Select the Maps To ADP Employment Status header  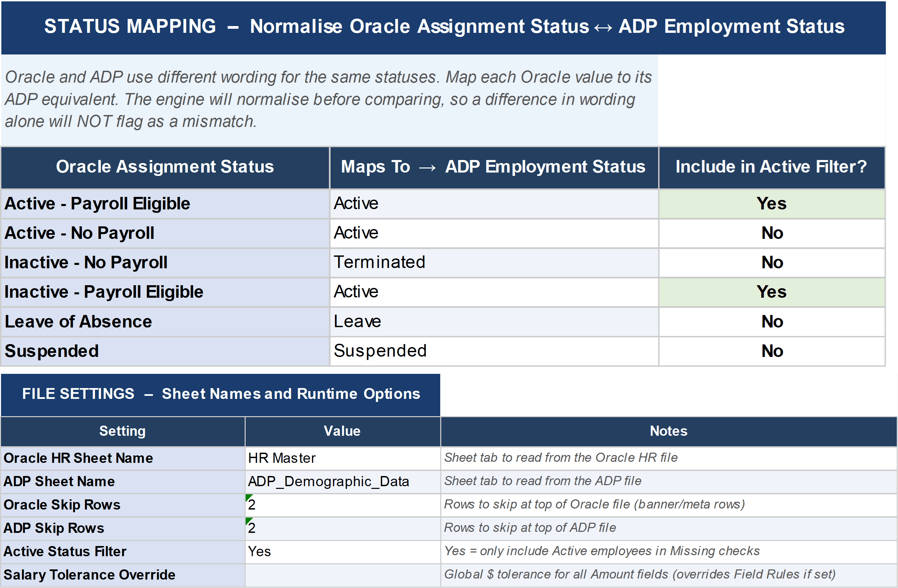(494, 167)
